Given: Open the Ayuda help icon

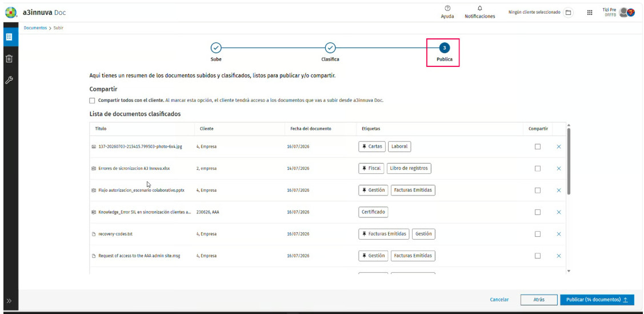Looking at the screenshot, I should [447, 13].
